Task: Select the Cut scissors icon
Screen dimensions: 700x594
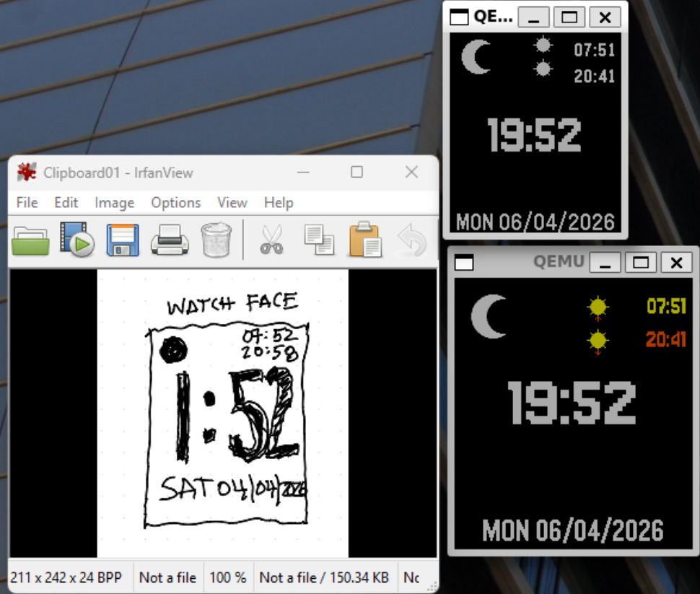Action: pos(271,240)
